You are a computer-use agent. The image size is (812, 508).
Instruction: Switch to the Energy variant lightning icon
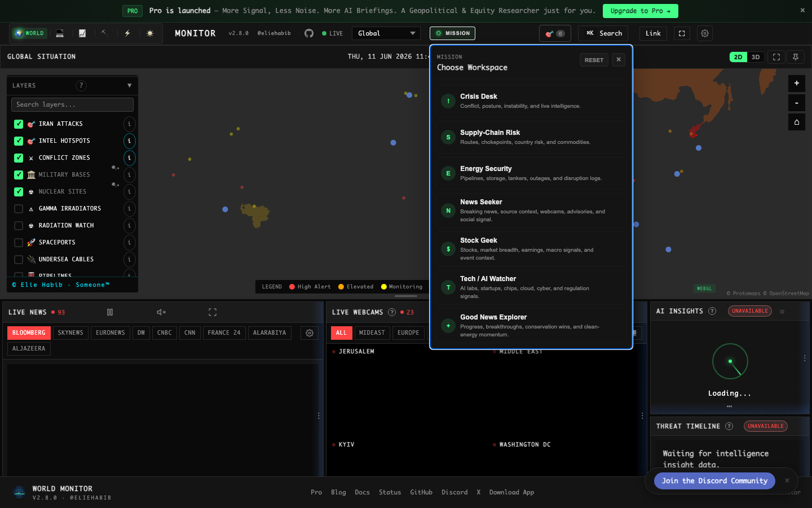click(x=127, y=33)
